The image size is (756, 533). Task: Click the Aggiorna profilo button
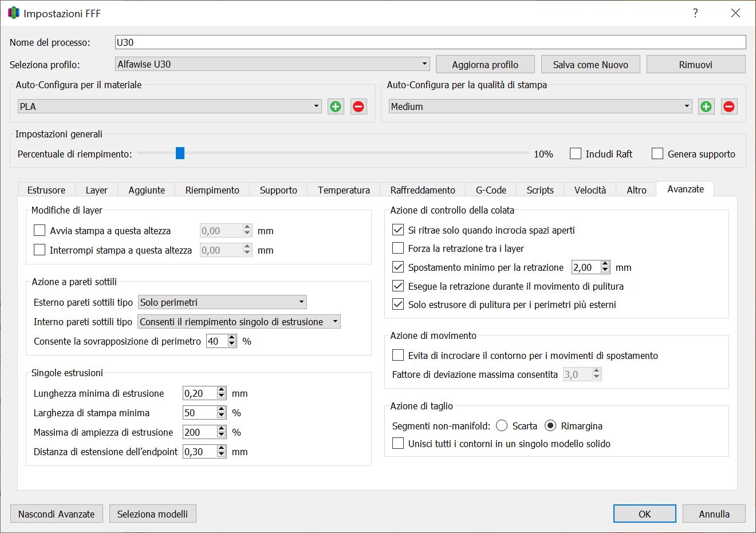485,65
